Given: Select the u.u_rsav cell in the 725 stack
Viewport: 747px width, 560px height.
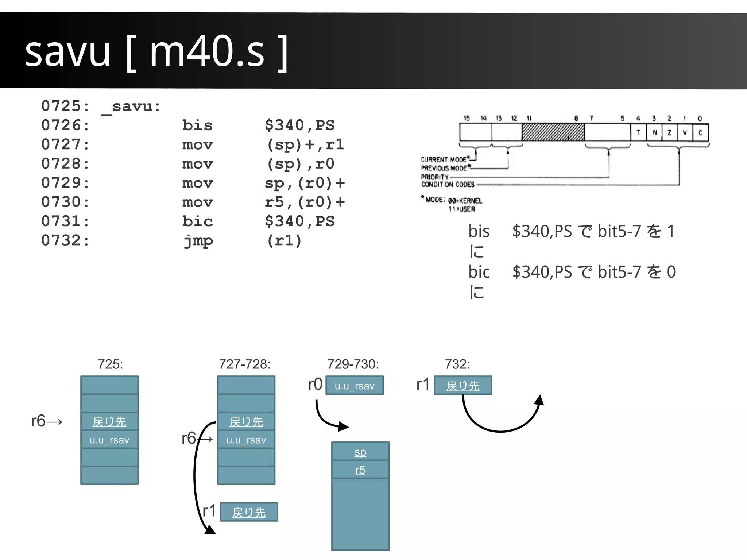Looking at the screenshot, I should tap(109, 440).
